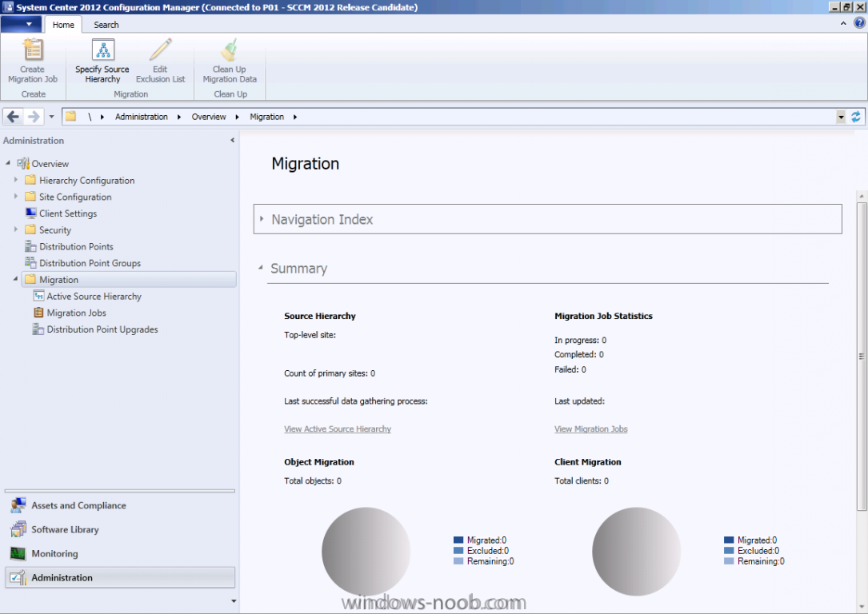Open dropdown after Administration breadcrumb

pos(179,117)
